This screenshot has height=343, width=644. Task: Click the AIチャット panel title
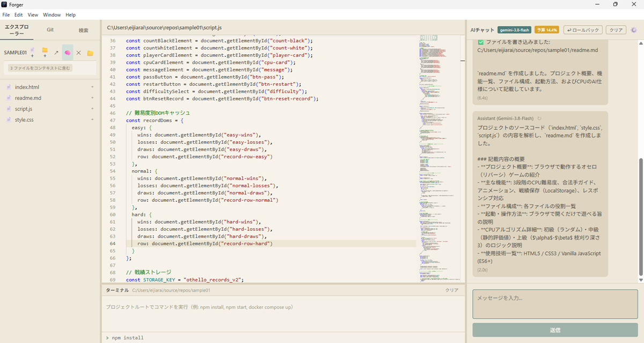pos(482,30)
